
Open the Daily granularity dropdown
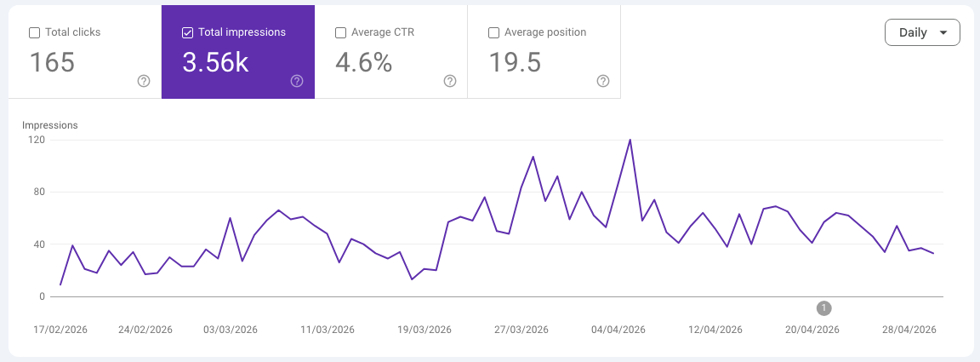coord(922,32)
